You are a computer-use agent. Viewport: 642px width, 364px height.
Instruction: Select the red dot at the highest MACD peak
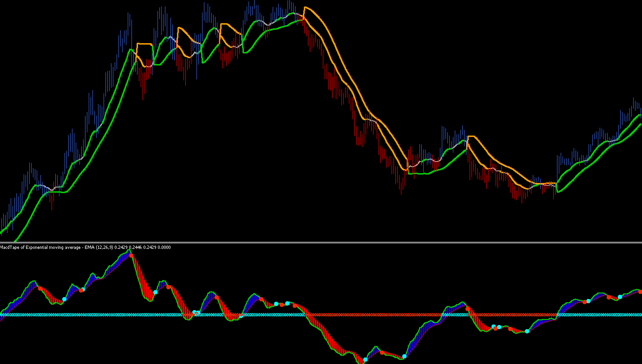click(x=131, y=256)
